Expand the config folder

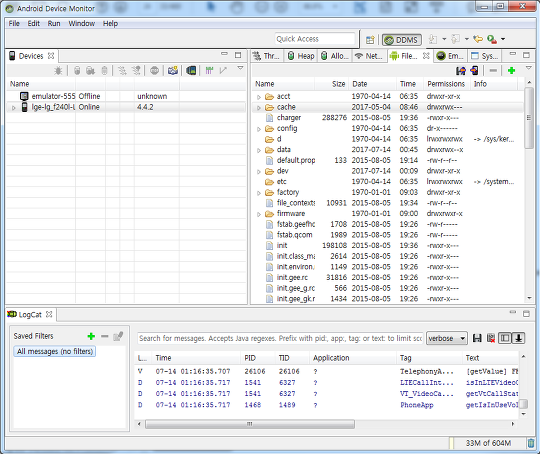pyautogui.click(x=259, y=129)
